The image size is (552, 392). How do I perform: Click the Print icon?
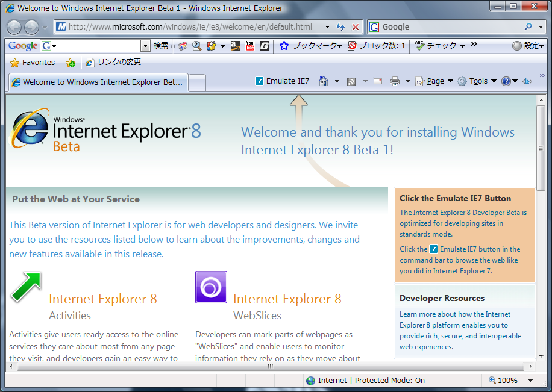[x=395, y=81]
